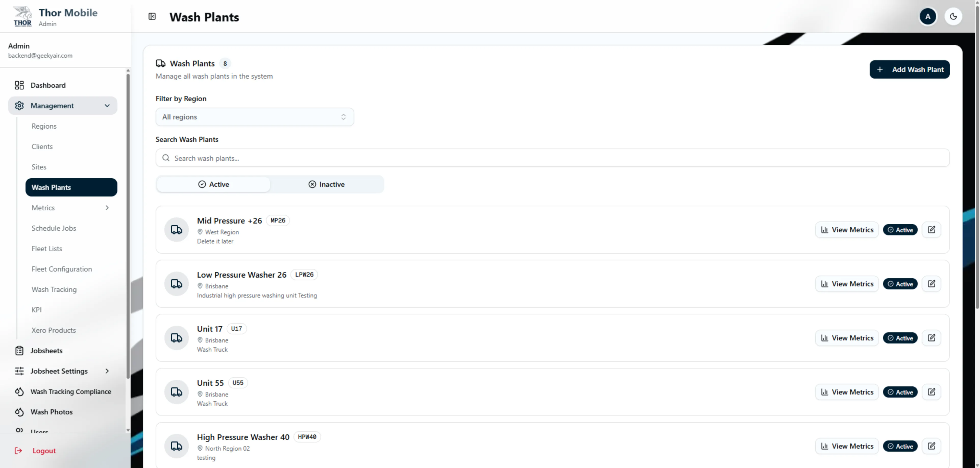980x468 pixels.
Task: Open Fleet Configuration in the sidebar
Action: pyautogui.click(x=71, y=269)
